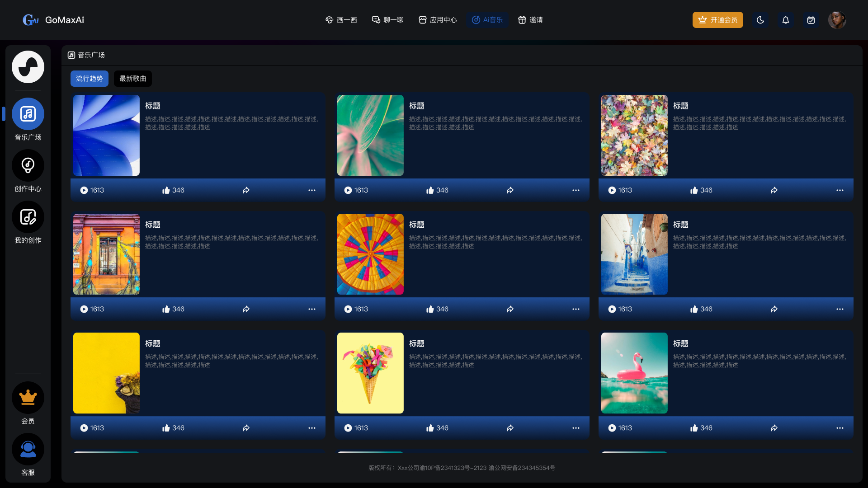Open the 邀请 invite link
Screen dimensions: 868x488
point(530,20)
